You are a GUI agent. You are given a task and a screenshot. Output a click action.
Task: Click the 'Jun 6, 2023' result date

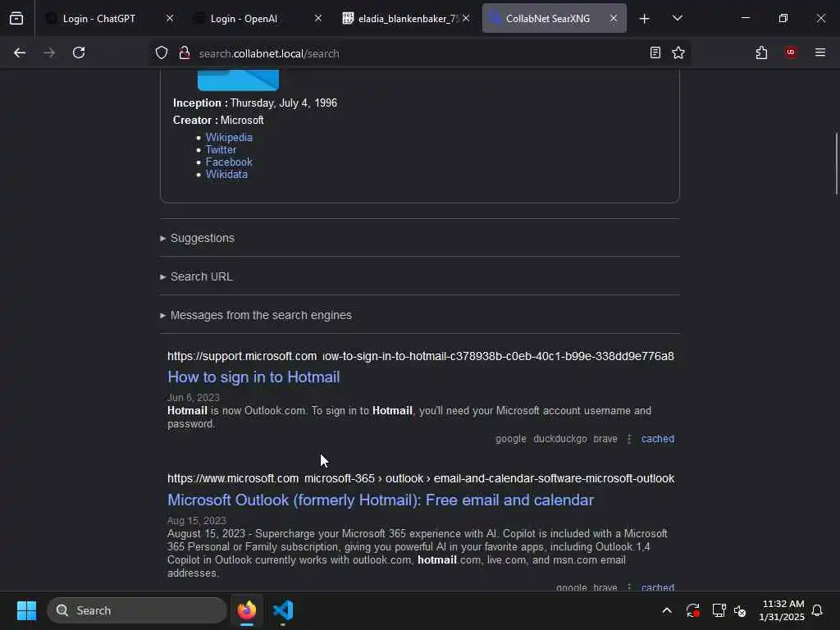click(x=194, y=398)
